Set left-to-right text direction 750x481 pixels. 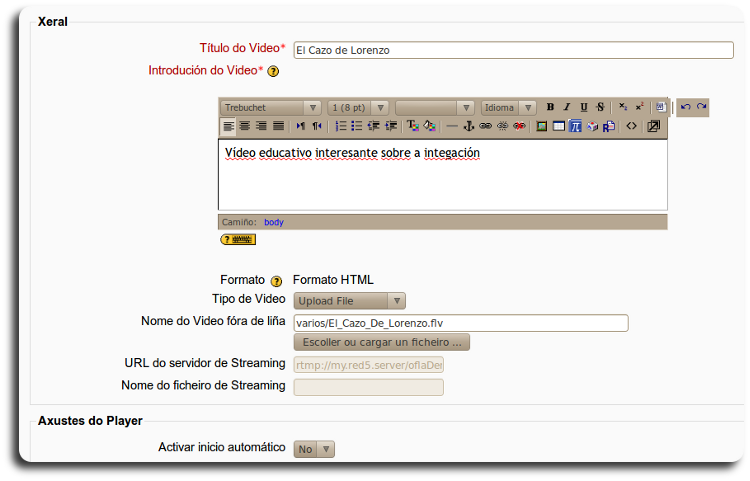tap(300, 126)
